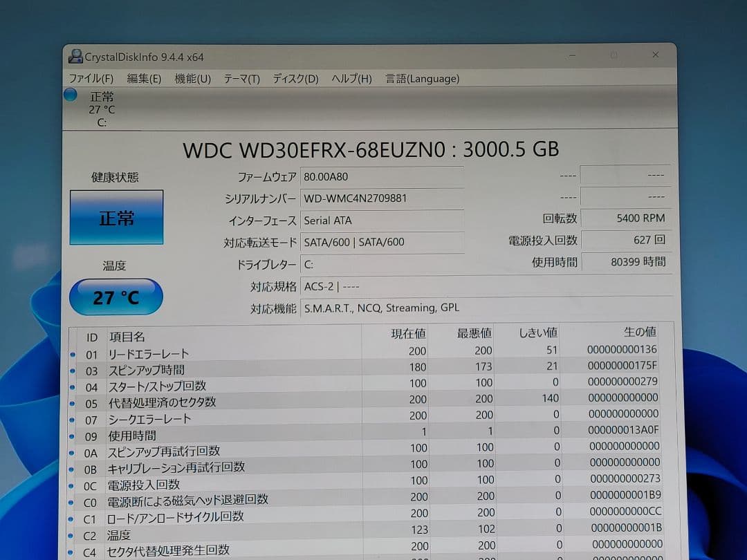Screen dimensions: 747x560
Task: Select the disk status circle indicator
Action: [70, 95]
